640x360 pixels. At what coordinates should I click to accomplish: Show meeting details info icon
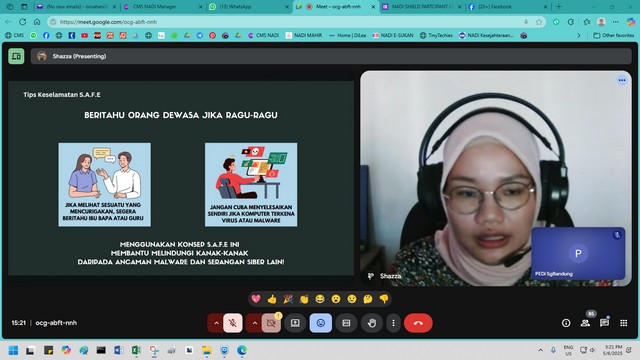(566, 323)
